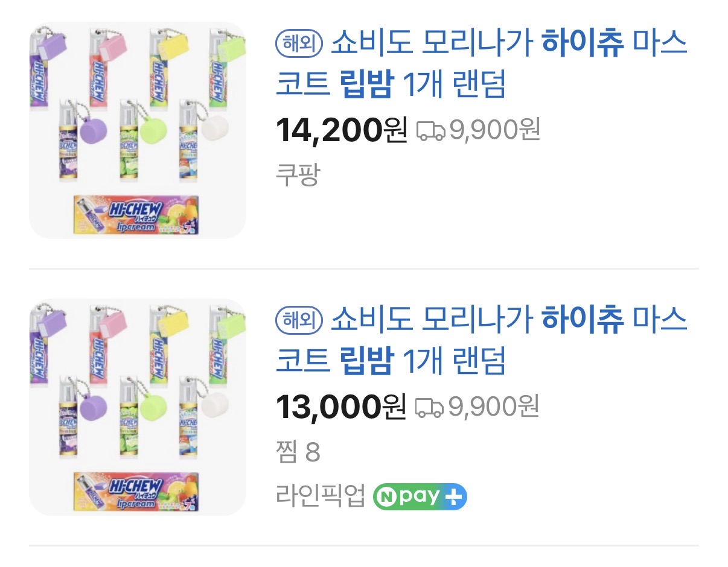Click the delivery truck icon beside 14,200원
Screen dimensions: 728x567
pos(431,131)
